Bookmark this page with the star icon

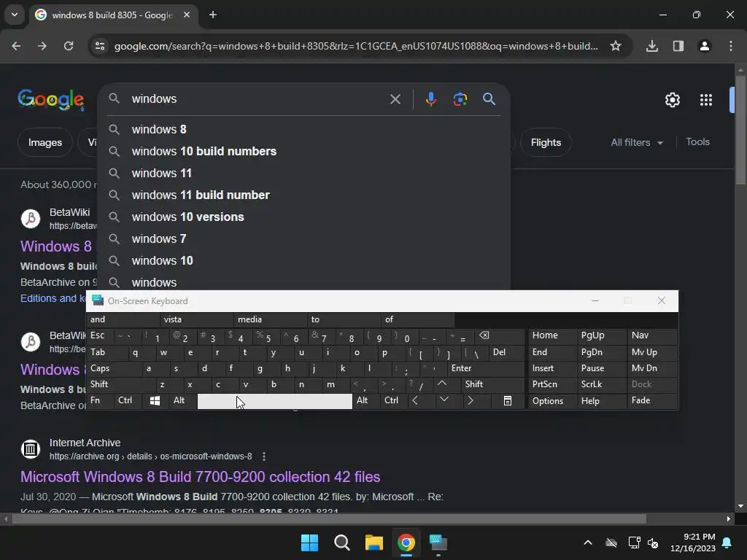[616, 46]
